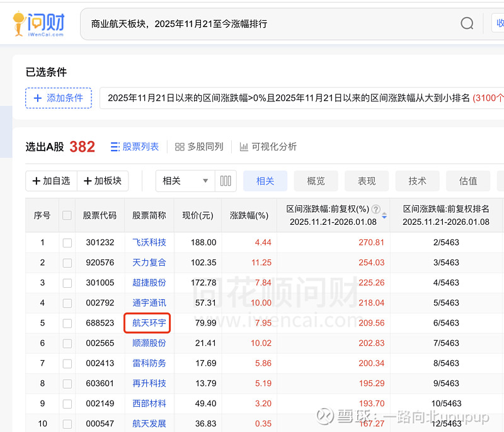The image size is (504, 432).
Task: Toggle the select-all checkbox in table header
Action: point(67,215)
